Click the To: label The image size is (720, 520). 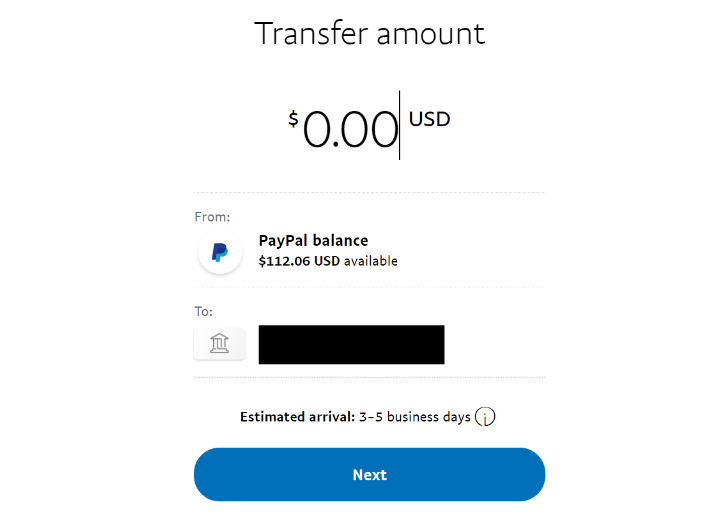click(x=204, y=311)
